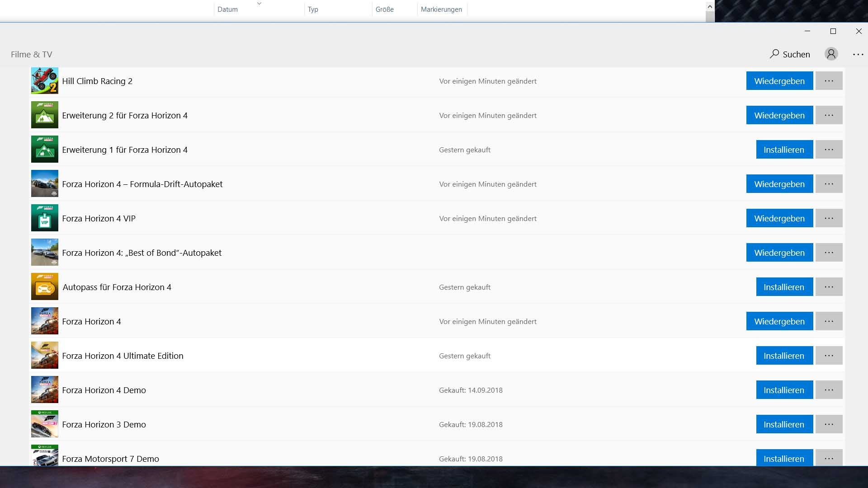Install Erweiterung 1 für Forza Horizon 4
Screen dimensions: 868x488
coord(784,150)
